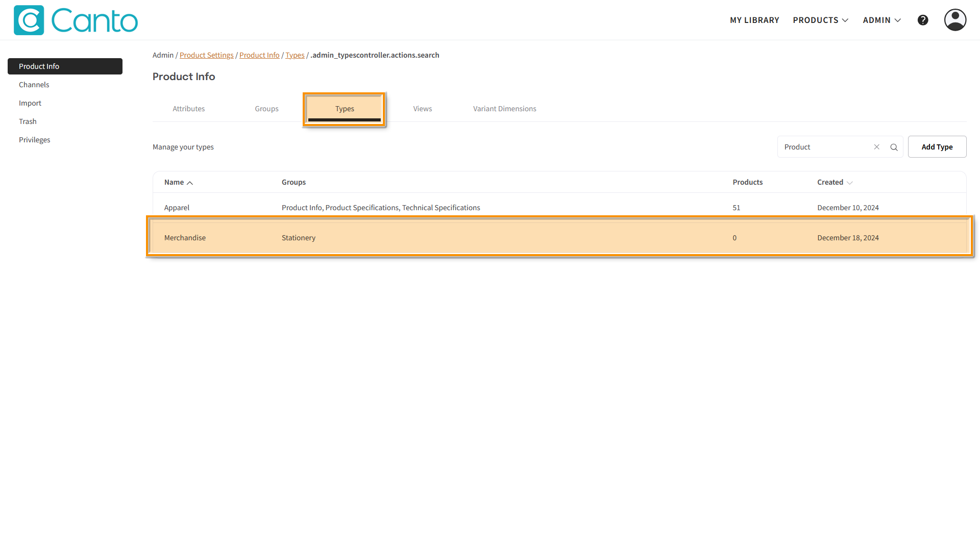Screen dimensions: 980x551
Task: Expand the Admin dropdown menu
Action: (x=881, y=20)
